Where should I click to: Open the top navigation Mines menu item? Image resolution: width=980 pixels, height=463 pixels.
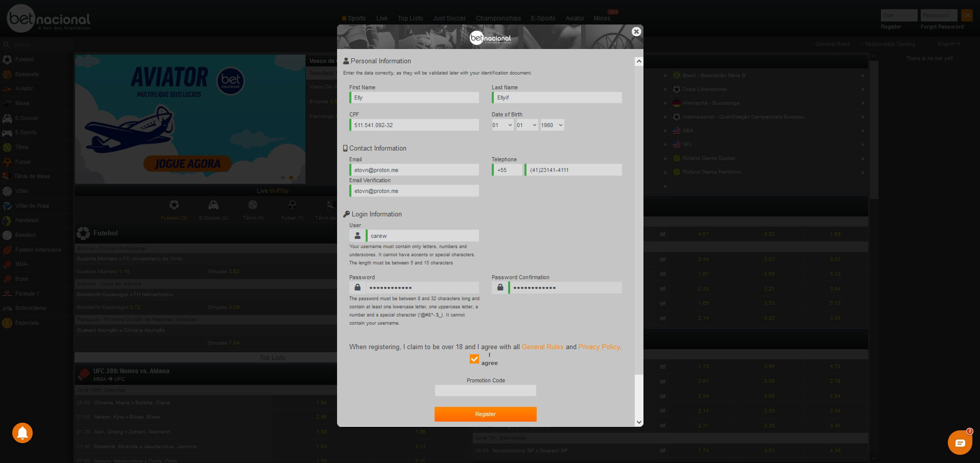click(x=602, y=18)
